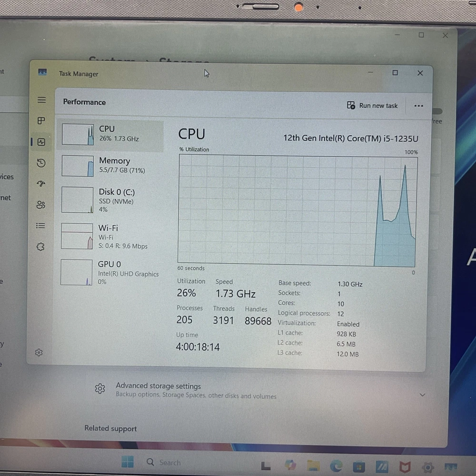Open Task Manager settings gear

tap(39, 353)
